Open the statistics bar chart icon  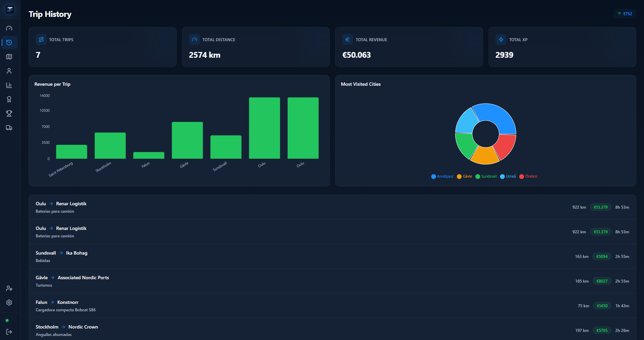tap(9, 85)
